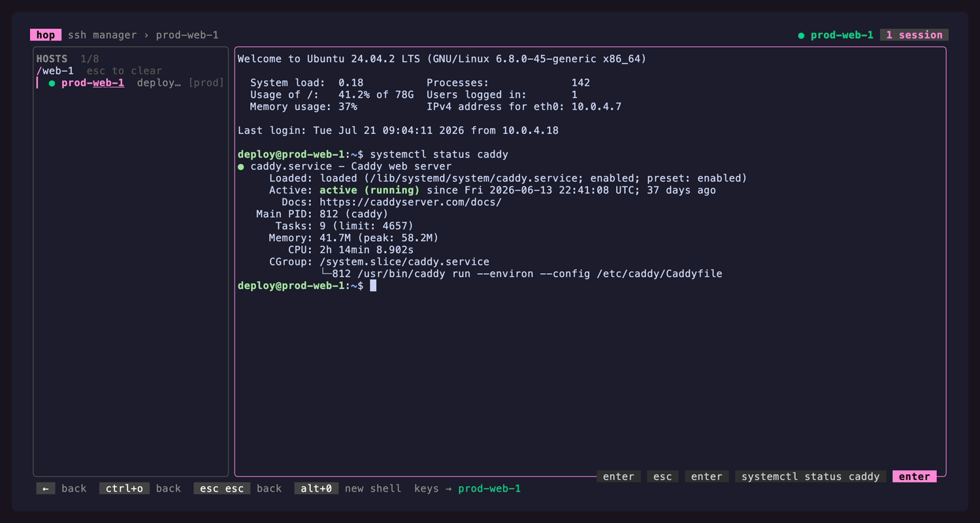Click the 'esc' chip in the keystroke log
This screenshot has height=523, width=980.
coord(662,477)
